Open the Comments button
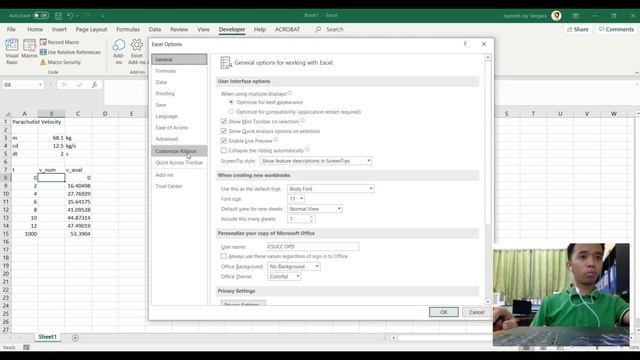The image size is (640, 360). (x=616, y=29)
